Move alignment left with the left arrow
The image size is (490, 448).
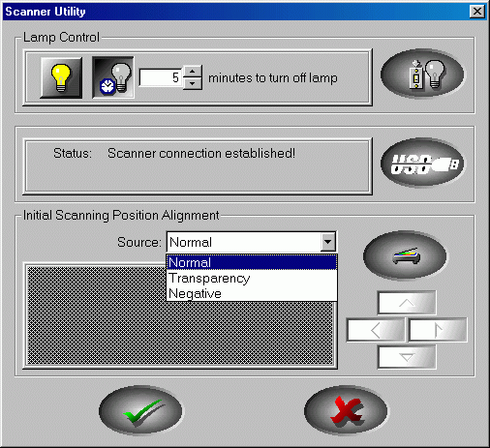click(x=376, y=330)
